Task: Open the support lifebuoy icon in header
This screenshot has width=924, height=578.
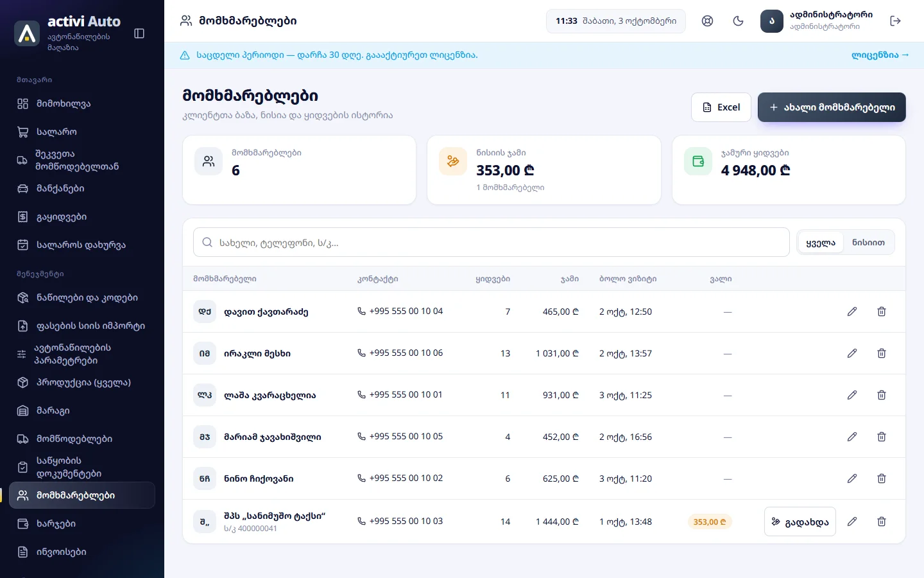Action: click(707, 21)
